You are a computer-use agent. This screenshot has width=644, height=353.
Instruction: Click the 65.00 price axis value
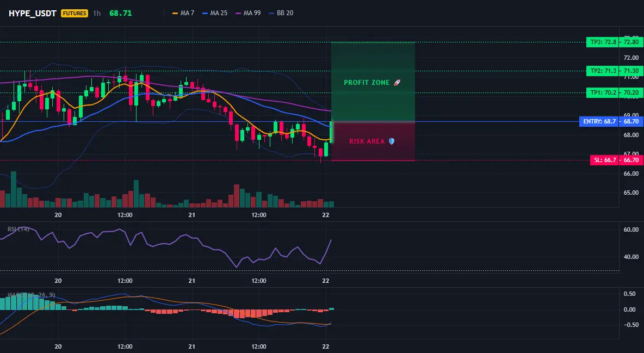tap(631, 193)
